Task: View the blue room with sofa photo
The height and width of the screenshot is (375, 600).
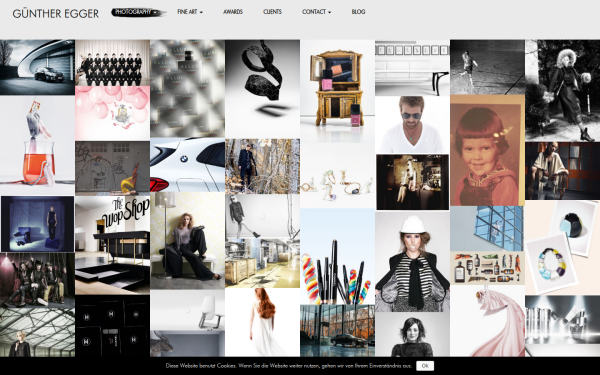Action: (38, 224)
